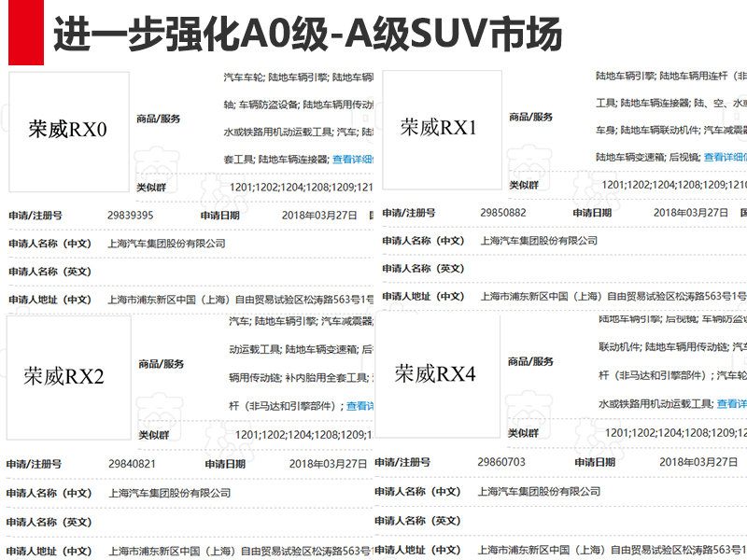Click registration number 29850882

pyautogui.click(x=503, y=213)
